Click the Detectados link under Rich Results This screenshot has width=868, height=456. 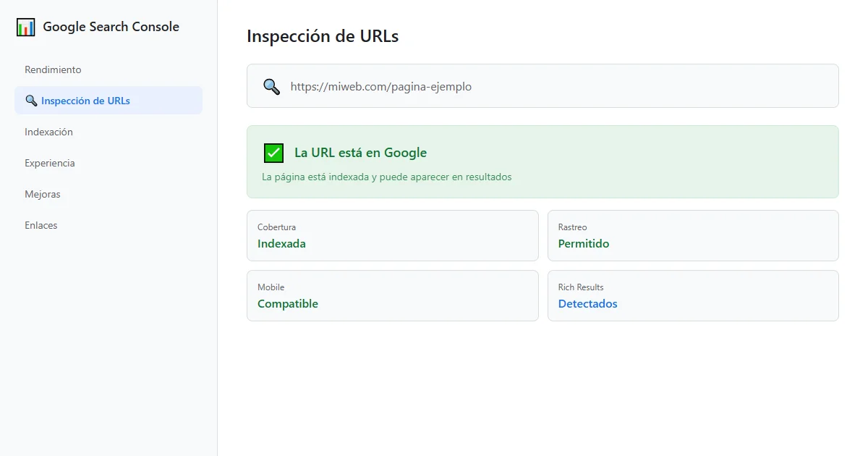click(587, 304)
